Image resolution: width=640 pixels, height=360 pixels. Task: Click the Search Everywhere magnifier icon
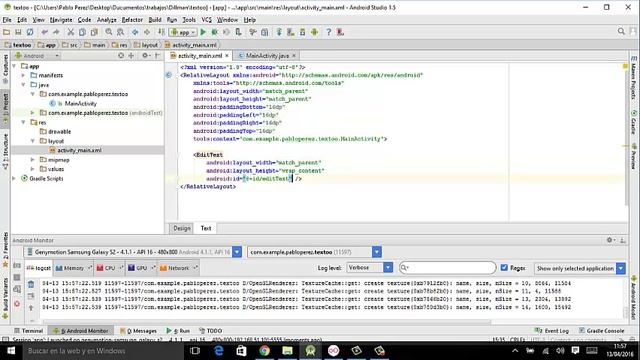(x=621, y=31)
